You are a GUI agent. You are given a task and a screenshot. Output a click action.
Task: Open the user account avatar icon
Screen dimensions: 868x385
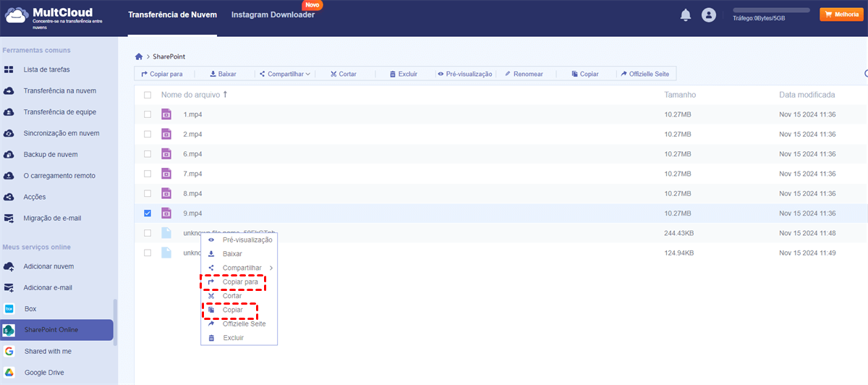709,15
